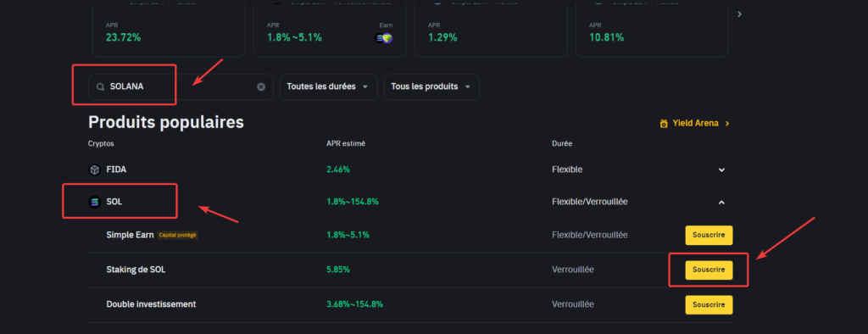Open the Yield Arena link
The width and height of the screenshot is (868, 334).
click(695, 124)
